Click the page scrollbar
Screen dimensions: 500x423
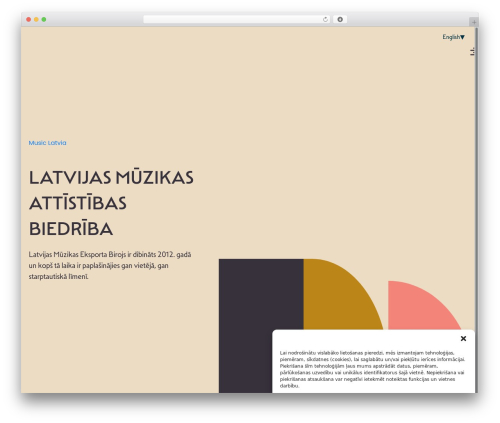(x=477, y=210)
